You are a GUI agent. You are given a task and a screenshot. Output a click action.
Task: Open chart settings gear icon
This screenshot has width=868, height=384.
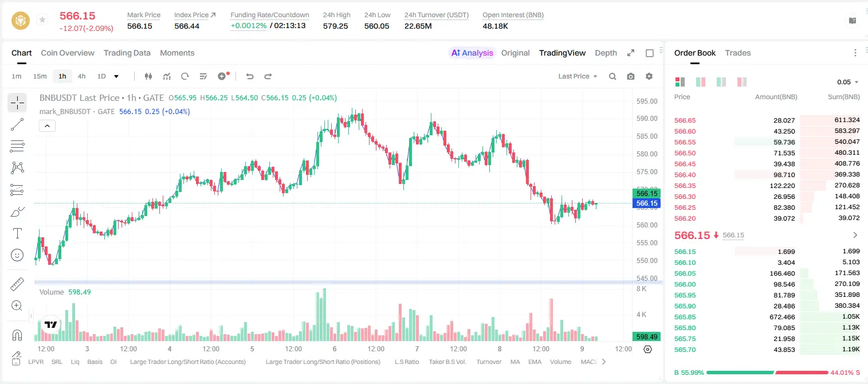[649, 76]
